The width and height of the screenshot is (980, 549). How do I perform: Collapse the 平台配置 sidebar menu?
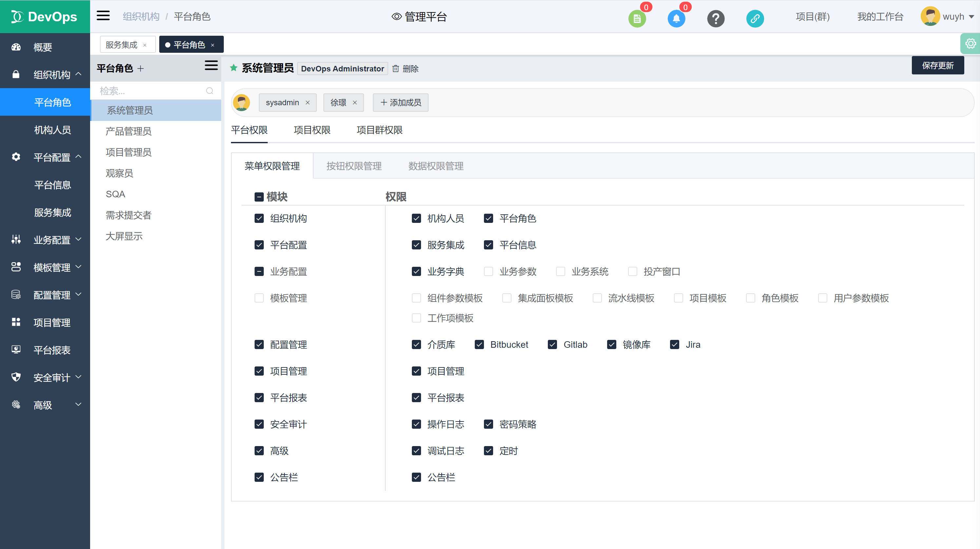pyautogui.click(x=78, y=156)
